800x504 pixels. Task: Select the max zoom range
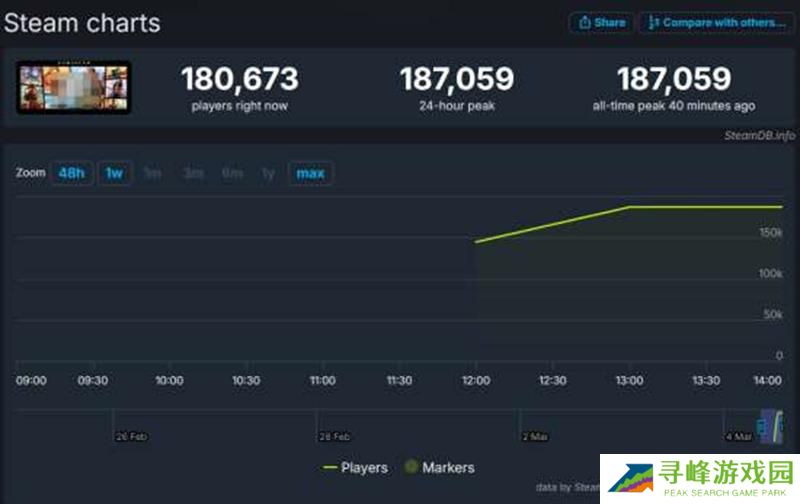[x=310, y=173]
